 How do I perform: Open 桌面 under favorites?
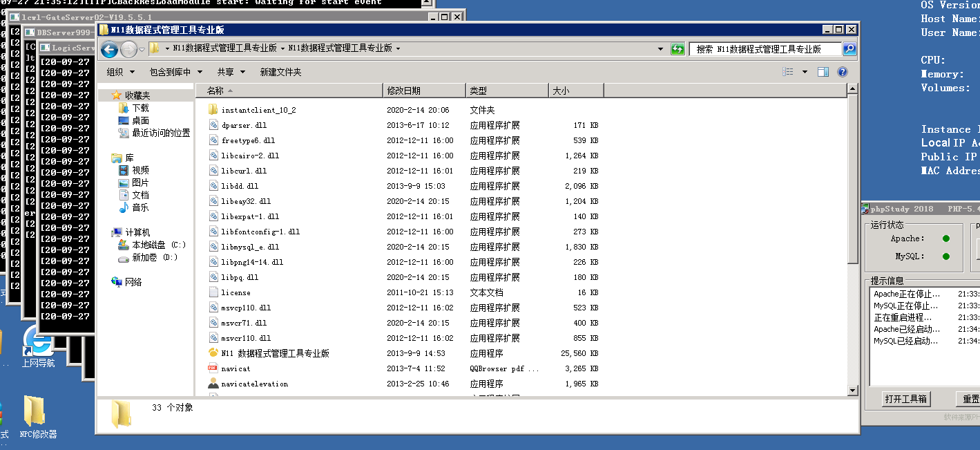pyautogui.click(x=140, y=120)
